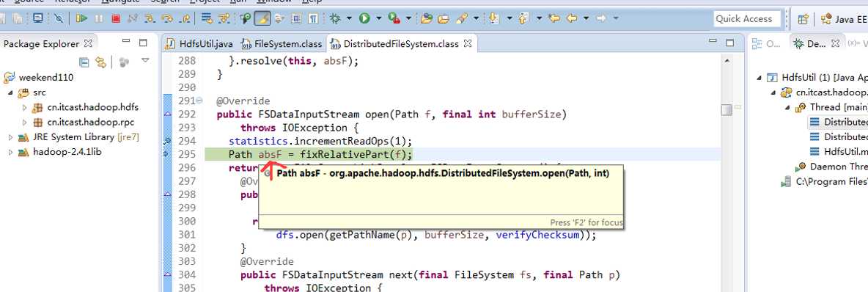Screen dimensions: 868x292
Task: Open the Run launch dropdown arrow
Action: coord(379,18)
